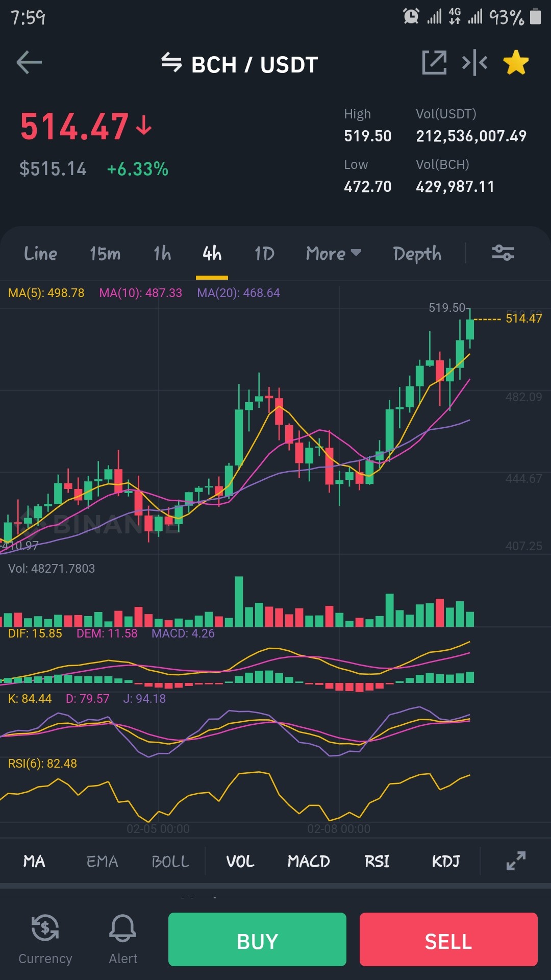Disable the MACD indicator
This screenshot has height=980, width=551.
click(309, 862)
